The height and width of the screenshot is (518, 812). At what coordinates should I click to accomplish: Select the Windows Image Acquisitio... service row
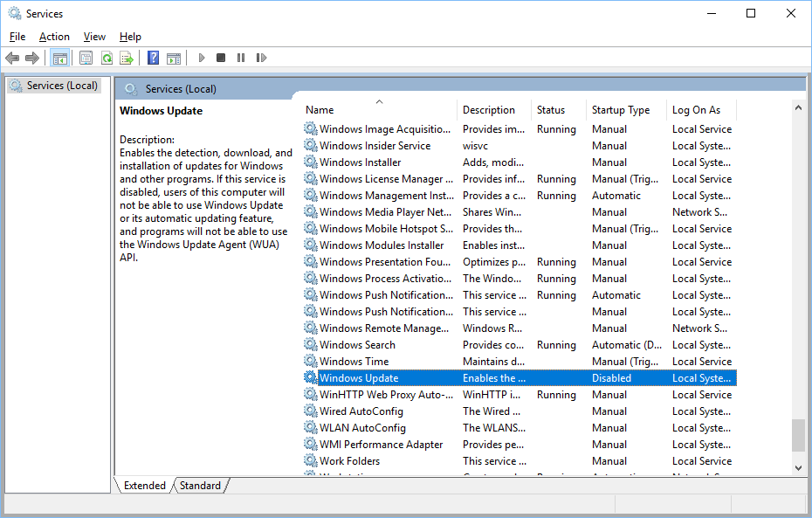pos(520,129)
